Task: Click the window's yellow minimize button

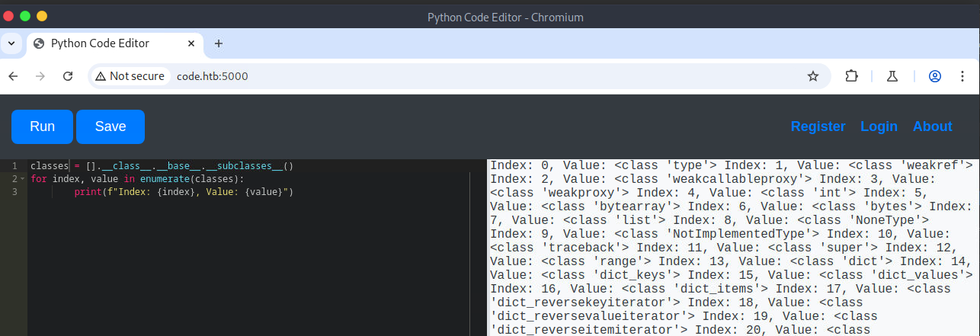Action: click(42, 16)
